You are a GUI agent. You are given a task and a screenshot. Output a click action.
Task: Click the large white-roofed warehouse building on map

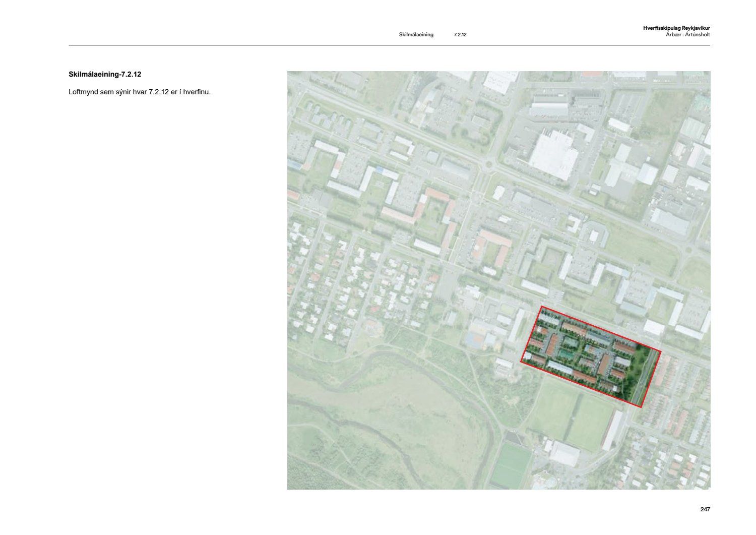[x=553, y=154]
